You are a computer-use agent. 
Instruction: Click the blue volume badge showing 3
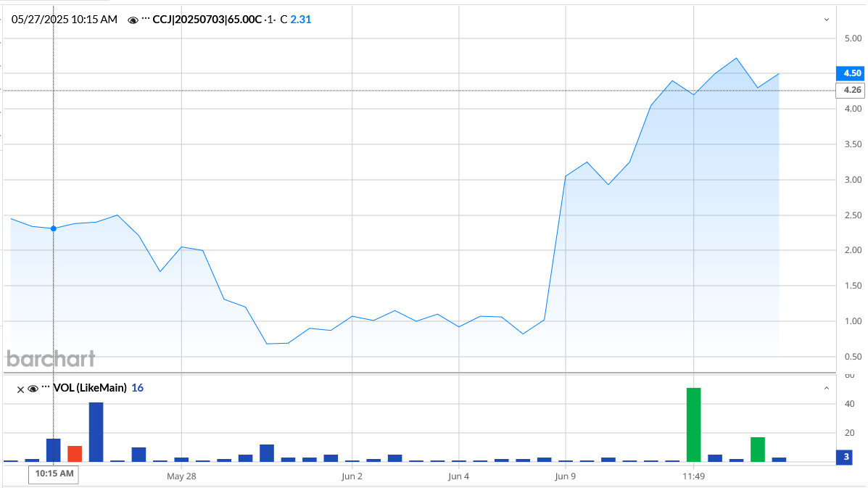pos(843,457)
